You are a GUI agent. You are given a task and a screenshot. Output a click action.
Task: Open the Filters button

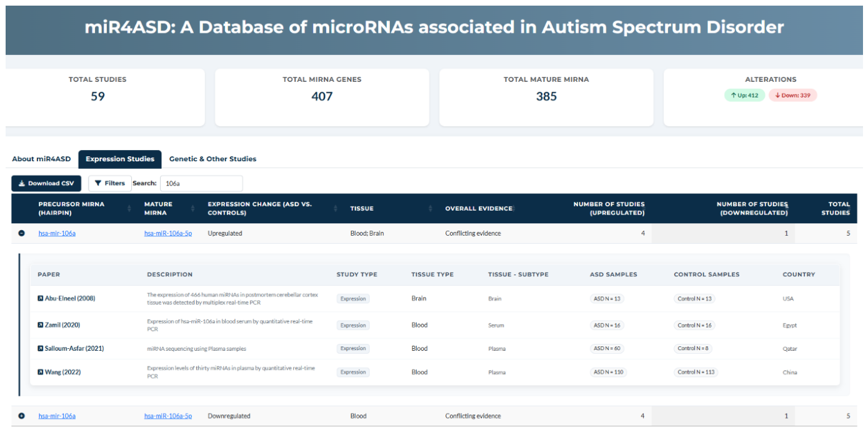[109, 183]
